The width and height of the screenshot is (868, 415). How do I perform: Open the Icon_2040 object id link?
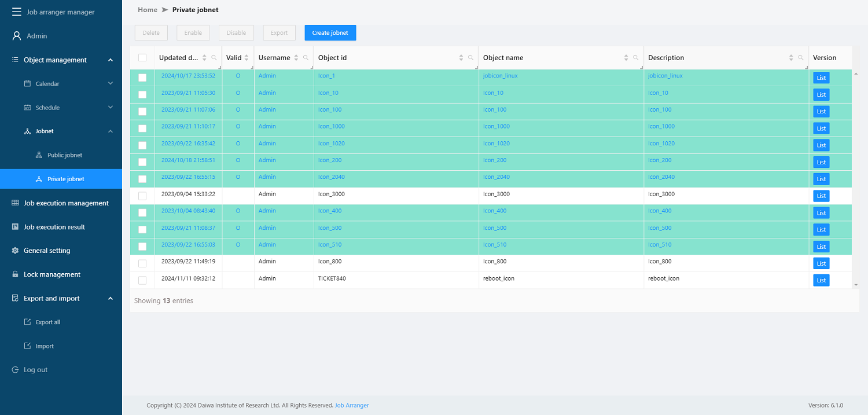(x=332, y=177)
